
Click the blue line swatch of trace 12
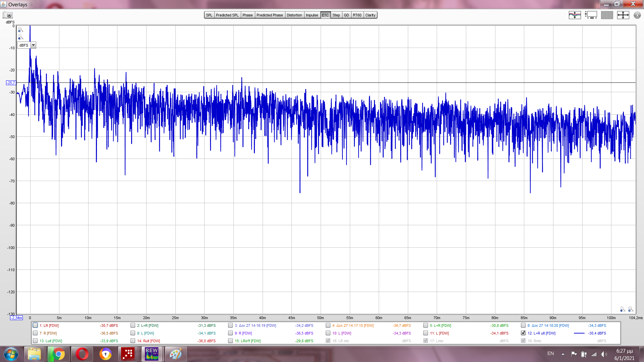pyautogui.click(x=579, y=333)
